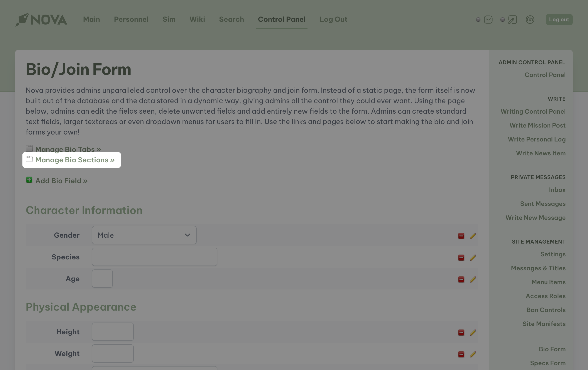Delete the Weight field with red icon

point(461,354)
